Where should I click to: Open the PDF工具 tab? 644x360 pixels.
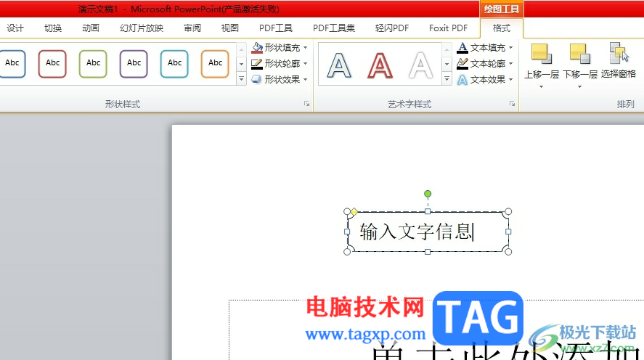[276, 28]
